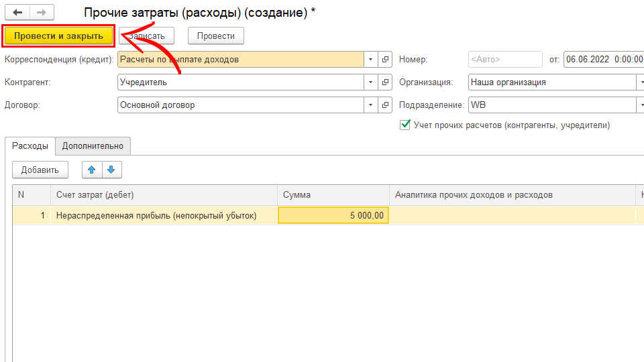Expand the Договор dropdown list
Viewport: 644px width, 362px height.
(371, 105)
